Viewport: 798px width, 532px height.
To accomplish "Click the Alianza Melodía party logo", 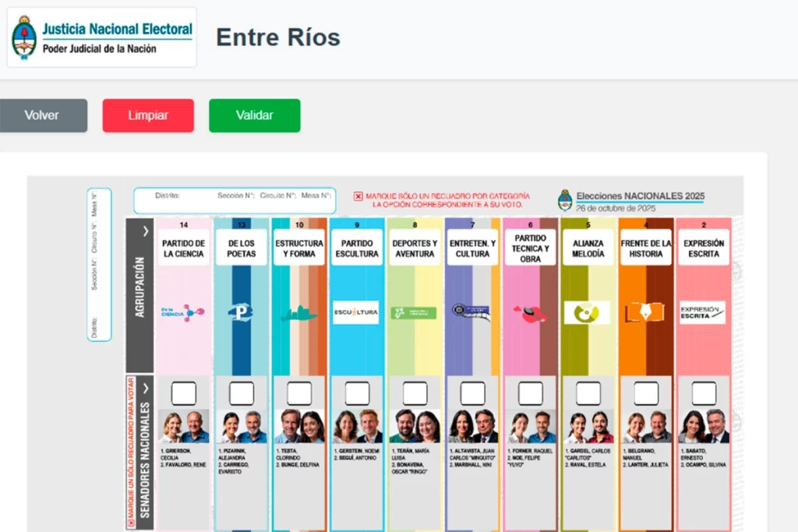I will click(x=587, y=312).
